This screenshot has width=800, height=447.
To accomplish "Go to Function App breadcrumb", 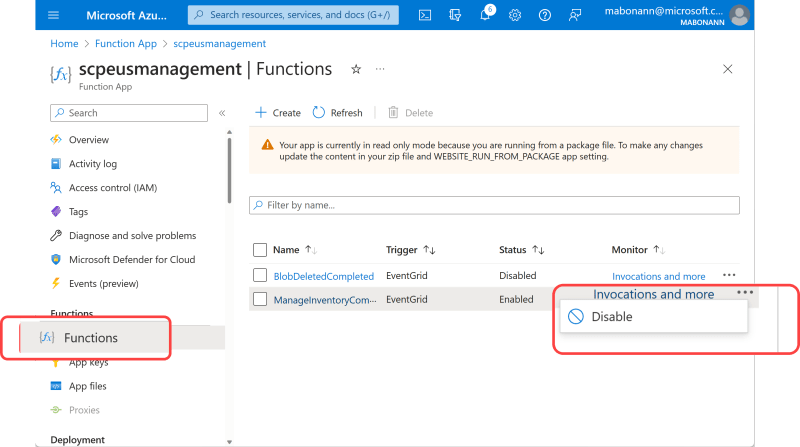I will pos(126,44).
